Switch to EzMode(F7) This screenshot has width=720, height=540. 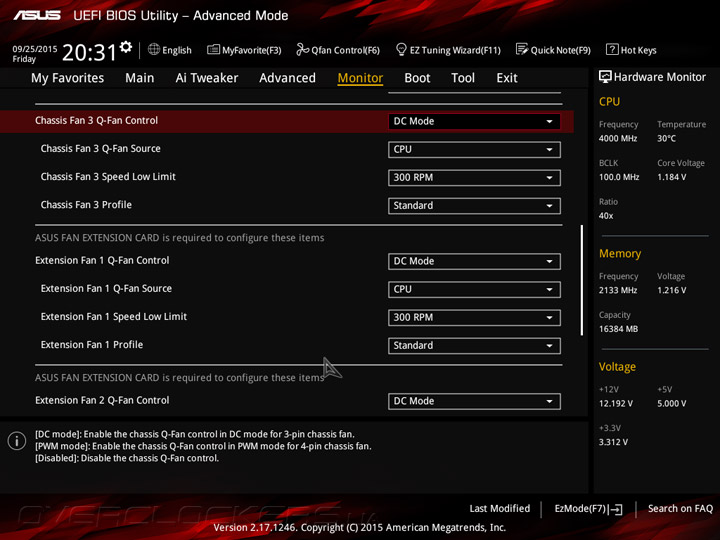589,509
